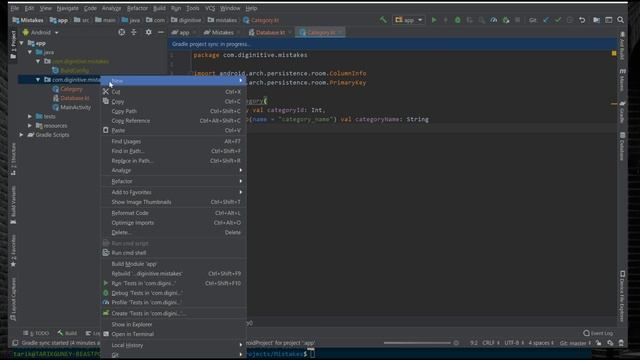Click the tool windows toggle icon bottom-left

[15, 343]
